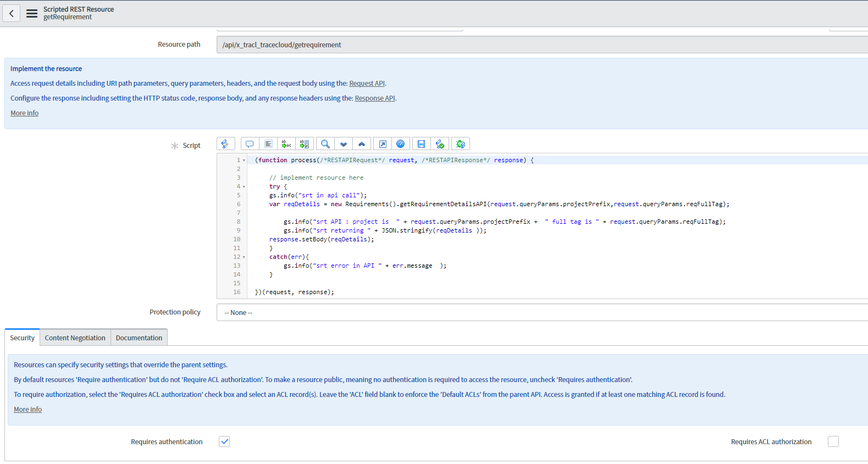
Task: Click the script editor help icon
Action: tap(401, 144)
